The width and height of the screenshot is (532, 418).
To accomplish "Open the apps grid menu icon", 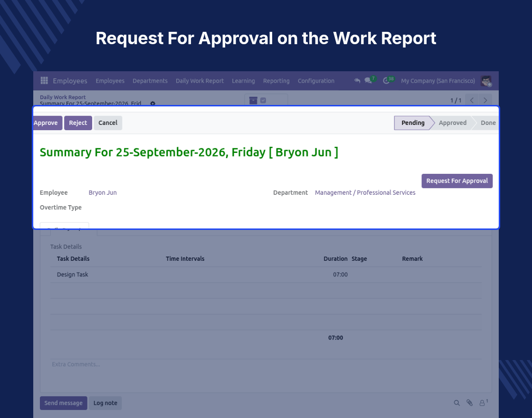I will tap(44, 80).
